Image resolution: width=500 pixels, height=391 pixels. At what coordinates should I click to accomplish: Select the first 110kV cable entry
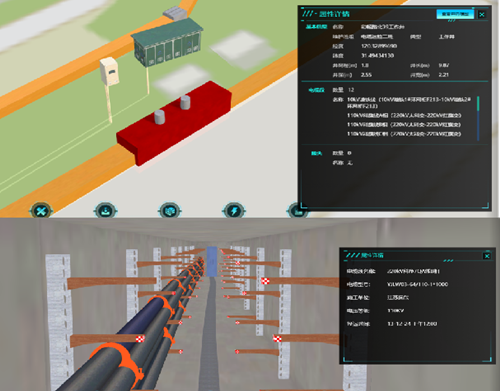tap(404, 115)
